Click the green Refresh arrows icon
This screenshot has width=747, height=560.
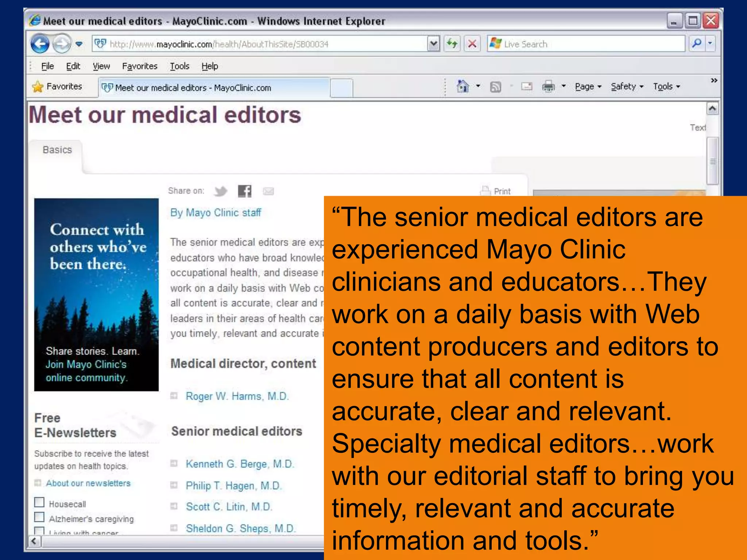452,44
